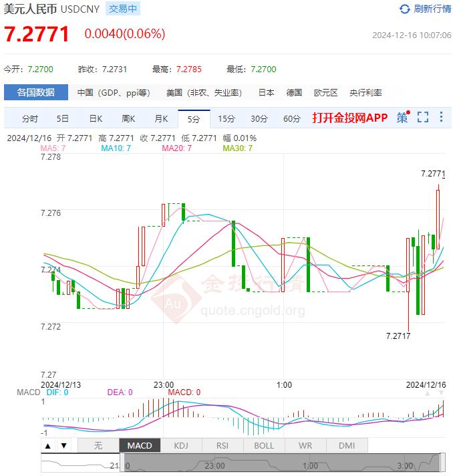Click the up triangle indicator button
The width and height of the screenshot is (453, 476).
click(x=48, y=446)
